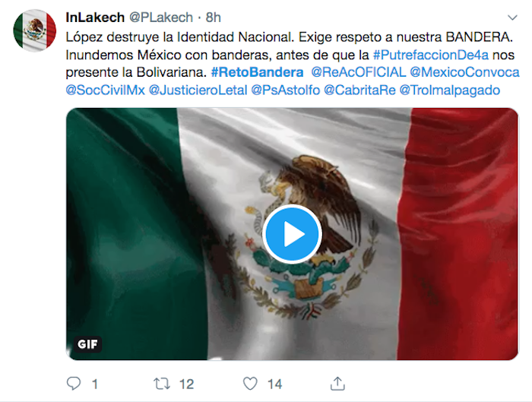The height and width of the screenshot is (402, 532).
Task: Follow the #PutrefaccionDe4a hashtag
Action: click(x=431, y=55)
